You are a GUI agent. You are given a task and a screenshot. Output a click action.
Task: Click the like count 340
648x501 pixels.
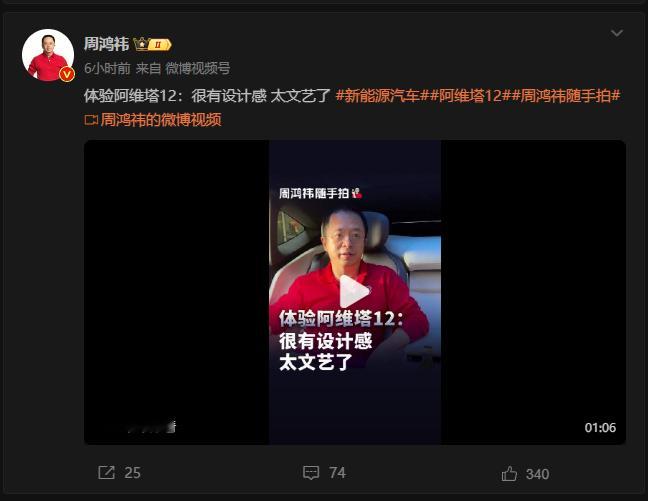[537, 474]
